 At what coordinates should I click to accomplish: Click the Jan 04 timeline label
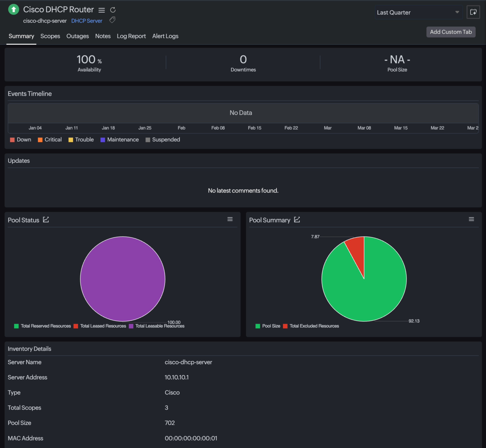(x=35, y=128)
